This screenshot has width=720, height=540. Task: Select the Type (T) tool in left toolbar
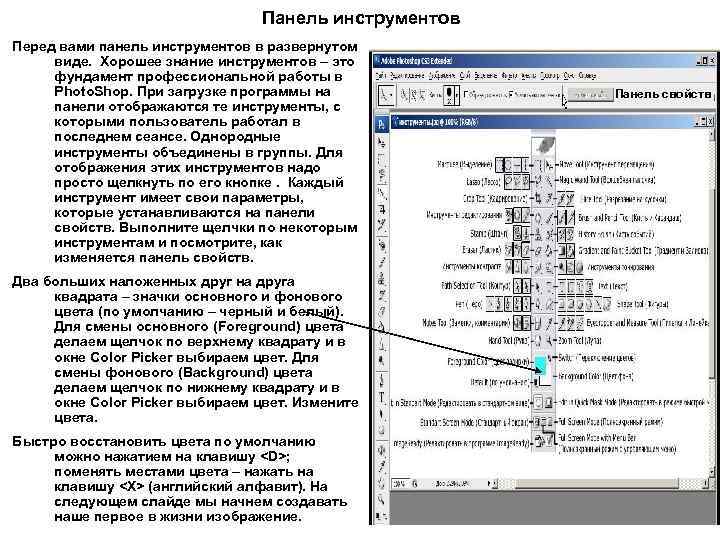(x=381, y=398)
